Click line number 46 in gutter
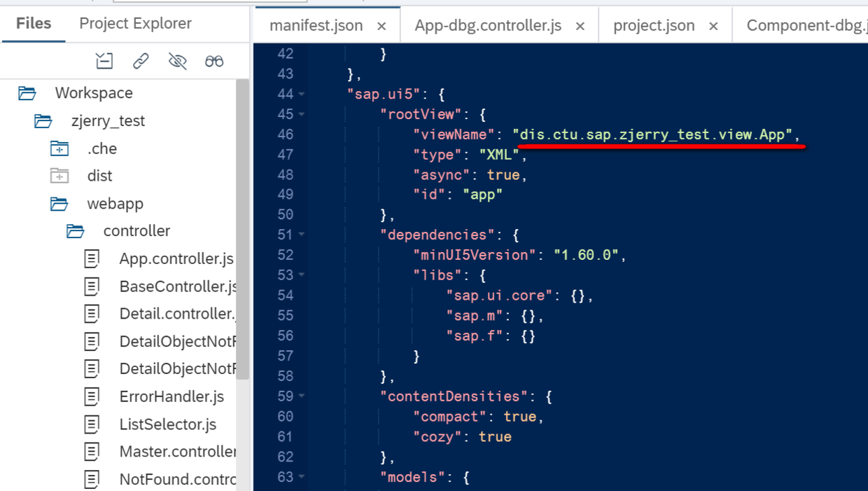 (x=285, y=134)
